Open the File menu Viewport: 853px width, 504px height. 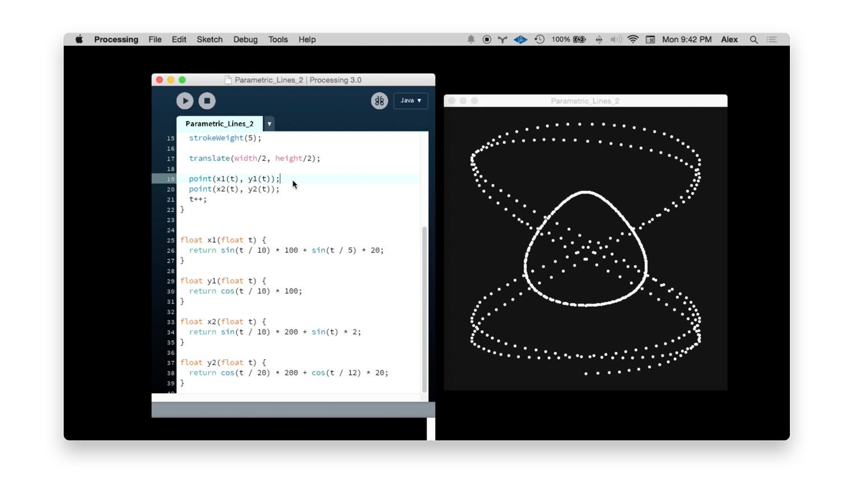pyautogui.click(x=155, y=39)
